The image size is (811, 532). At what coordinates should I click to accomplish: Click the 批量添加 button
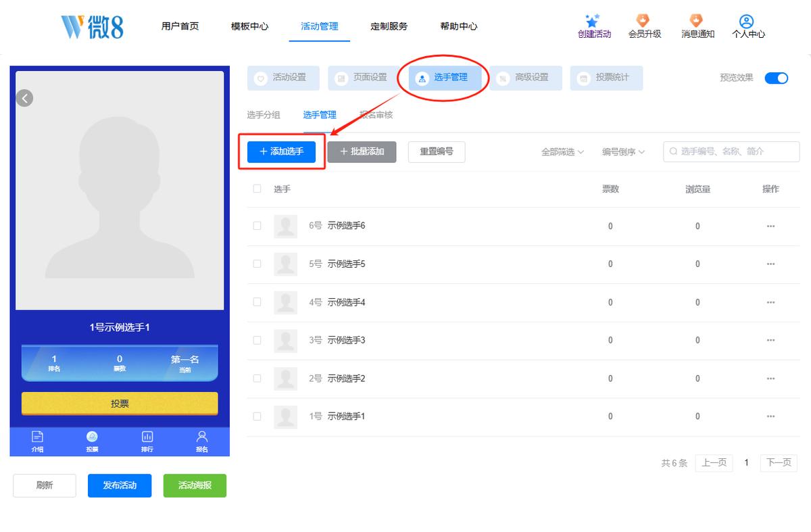click(x=362, y=152)
